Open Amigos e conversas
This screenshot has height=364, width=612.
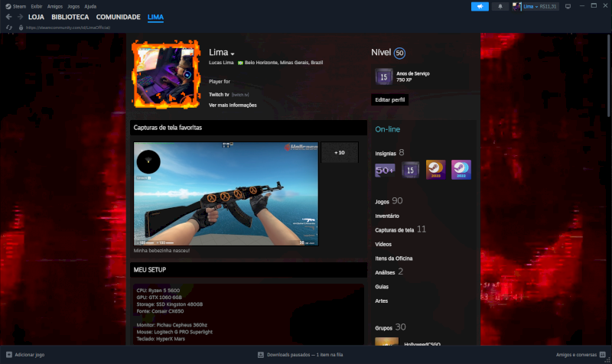[576, 355]
